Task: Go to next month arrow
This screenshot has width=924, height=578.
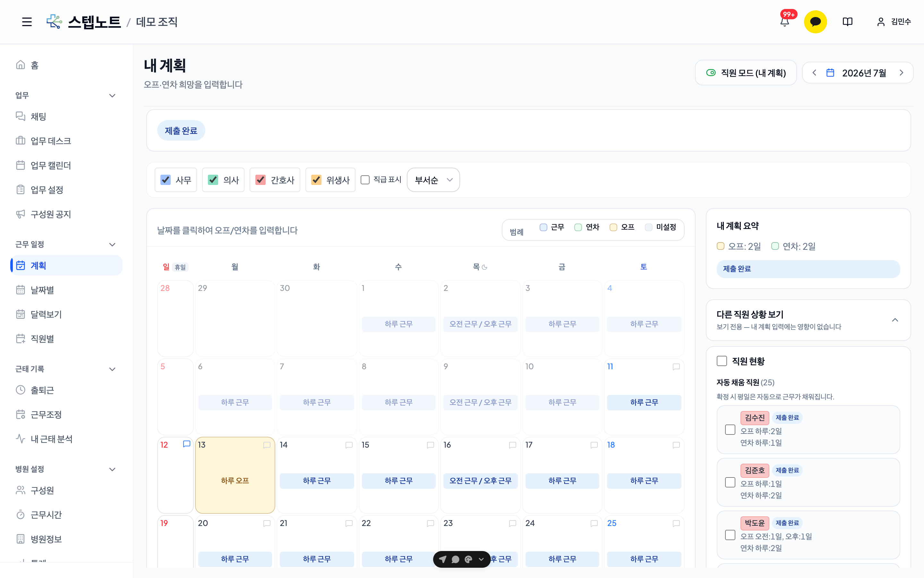Action: click(902, 73)
